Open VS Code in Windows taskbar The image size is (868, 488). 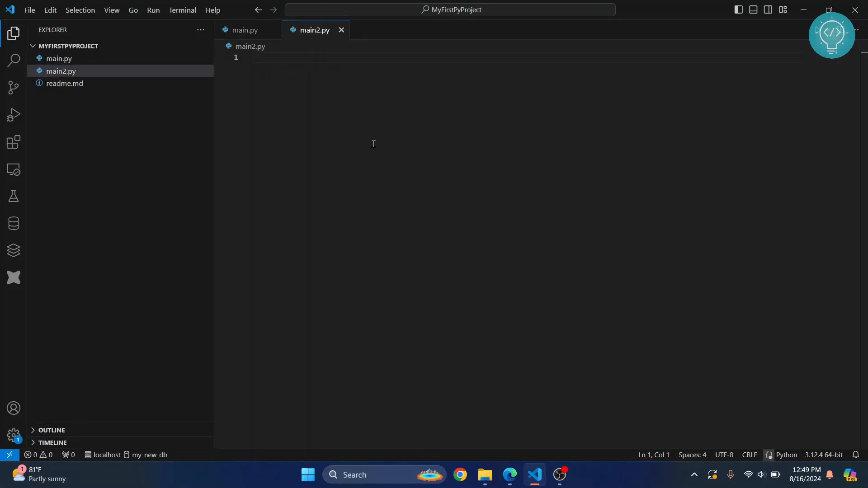coord(535,474)
